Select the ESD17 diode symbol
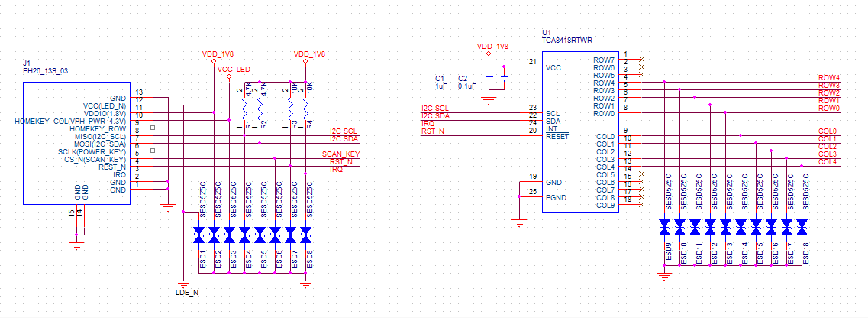868x318 pixels. pos(787,226)
